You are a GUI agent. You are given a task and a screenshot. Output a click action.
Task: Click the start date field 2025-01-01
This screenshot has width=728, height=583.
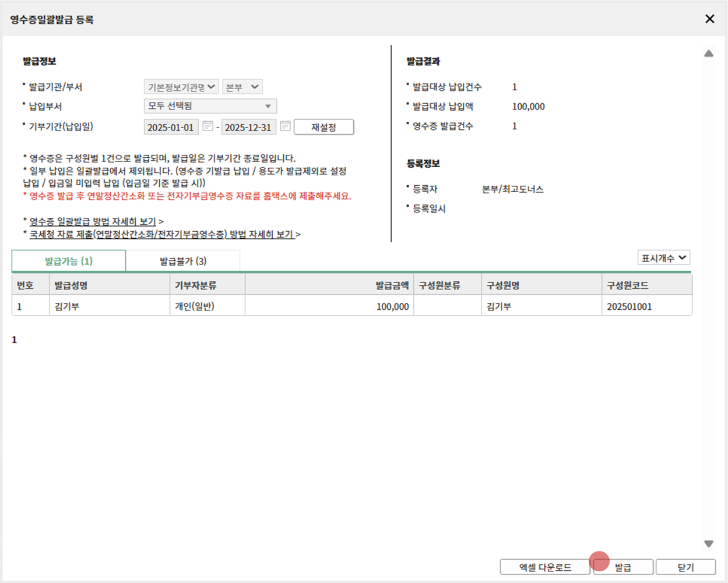pos(170,127)
